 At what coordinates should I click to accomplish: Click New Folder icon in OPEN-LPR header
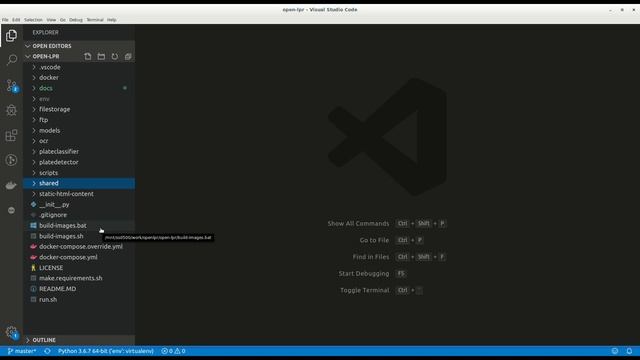point(101,56)
